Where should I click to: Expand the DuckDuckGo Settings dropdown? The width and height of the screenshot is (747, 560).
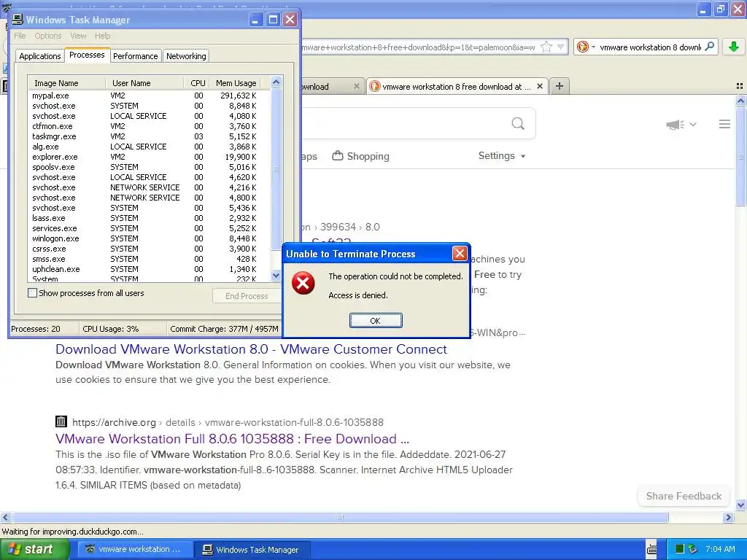click(x=502, y=156)
